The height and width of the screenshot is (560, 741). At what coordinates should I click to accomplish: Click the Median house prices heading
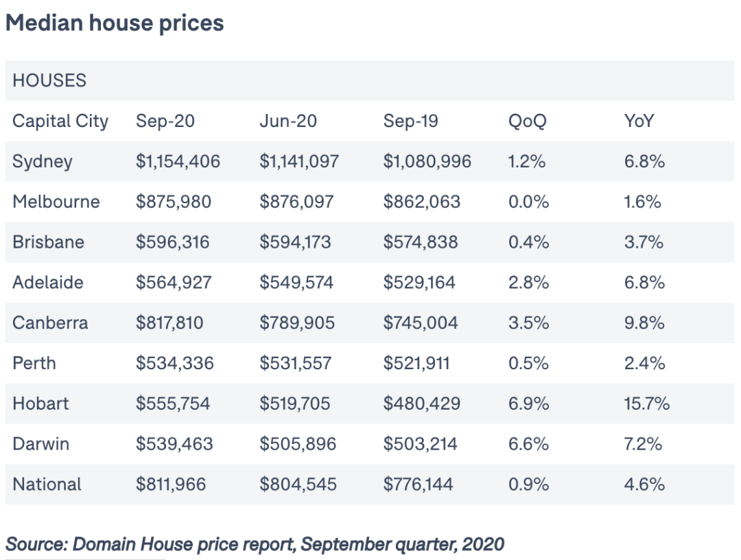115,23
